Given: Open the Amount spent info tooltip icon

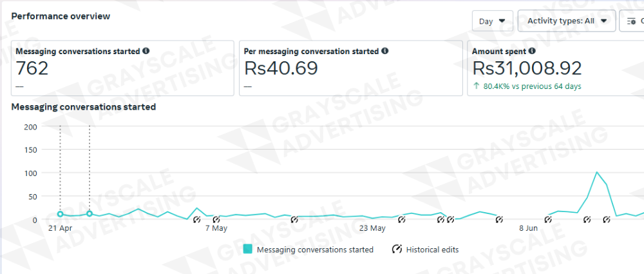Looking at the screenshot, I should click(x=532, y=51).
